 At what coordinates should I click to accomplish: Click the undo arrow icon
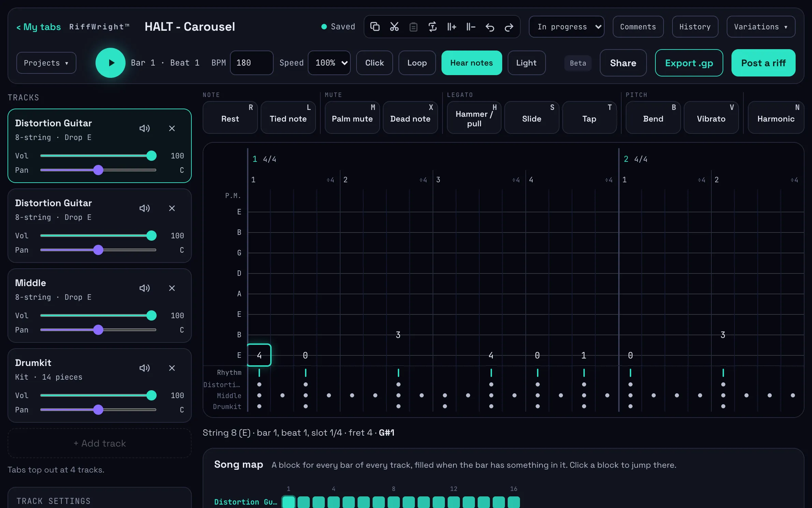click(x=490, y=27)
